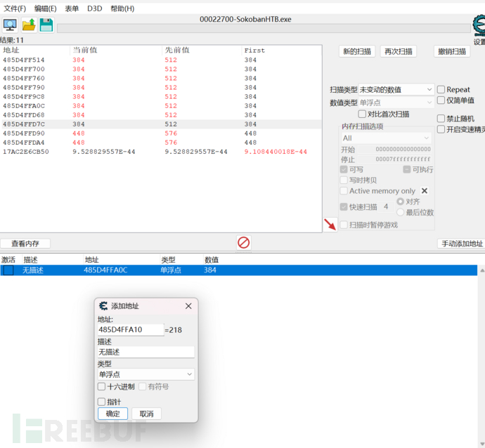Open the 扫描类型 dropdown

pyautogui.click(x=396, y=90)
